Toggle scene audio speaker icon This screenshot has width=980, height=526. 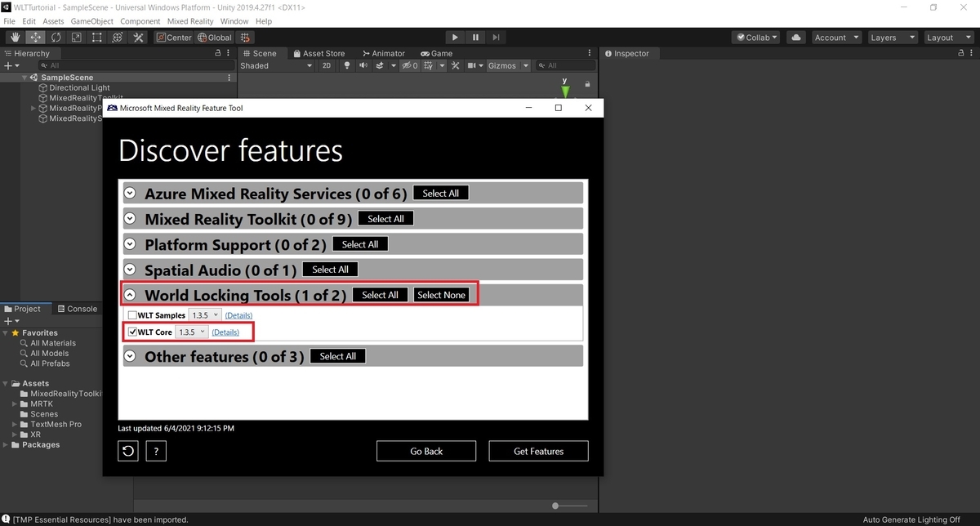pyautogui.click(x=363, y=65)
